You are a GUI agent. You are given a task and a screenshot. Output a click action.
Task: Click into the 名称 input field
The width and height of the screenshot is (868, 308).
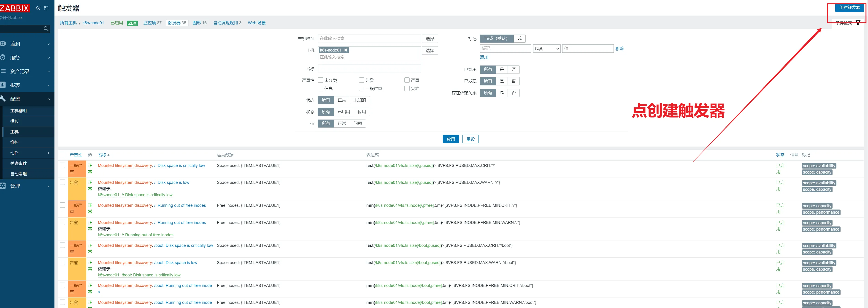pos(369,69)
